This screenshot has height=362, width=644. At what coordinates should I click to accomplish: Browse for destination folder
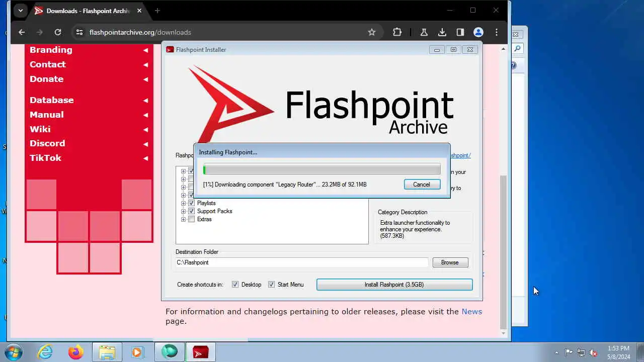click(x=450, y=262)
